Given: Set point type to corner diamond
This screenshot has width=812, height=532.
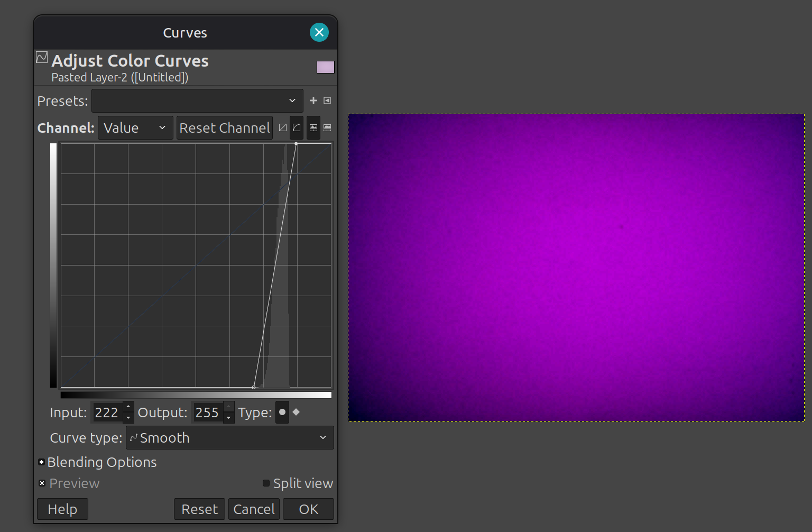Looking at the screenshot, I should point(296,412).
